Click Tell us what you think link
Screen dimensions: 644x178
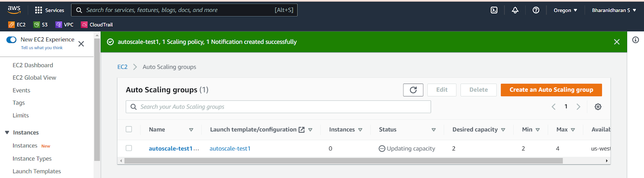tap(42, 48)
